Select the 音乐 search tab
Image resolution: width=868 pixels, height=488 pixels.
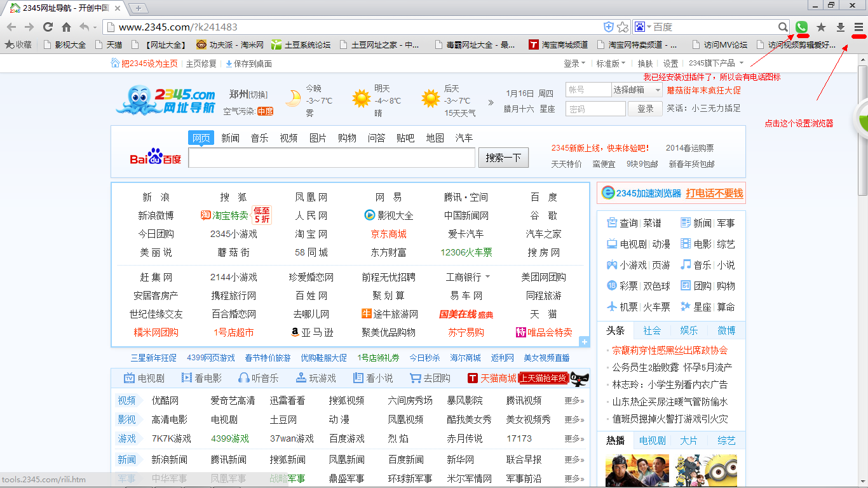259,138
